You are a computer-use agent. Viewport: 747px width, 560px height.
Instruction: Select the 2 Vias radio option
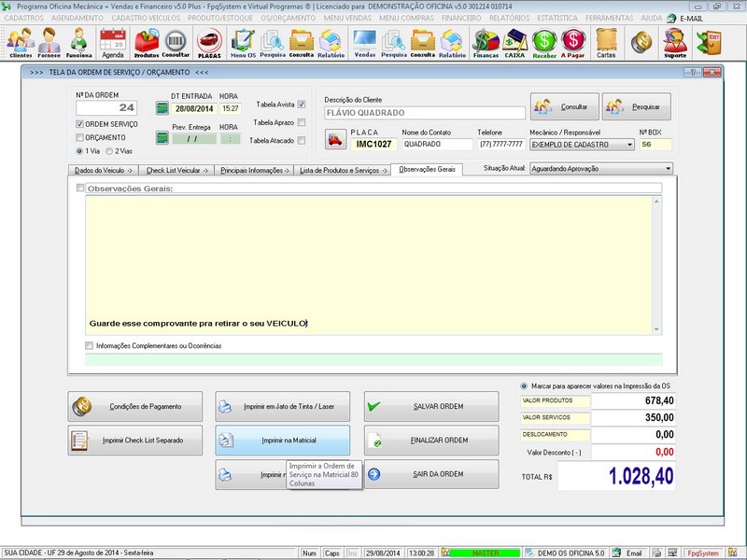click(x=108, y=150)
